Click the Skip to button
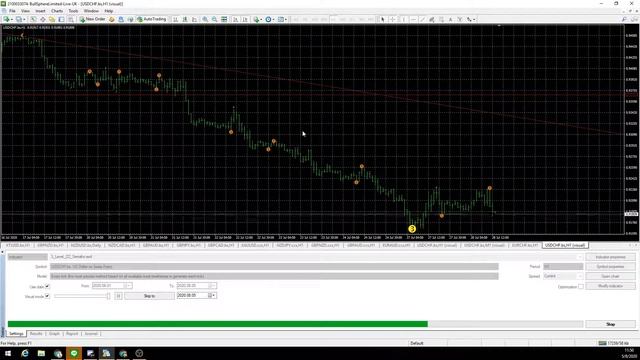This screenshot has width=640, height=360. pos(149,296)
